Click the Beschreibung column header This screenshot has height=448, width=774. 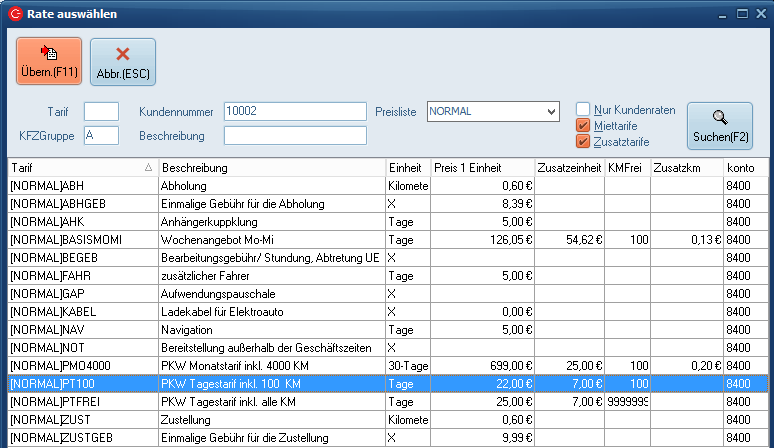point(270,168)
